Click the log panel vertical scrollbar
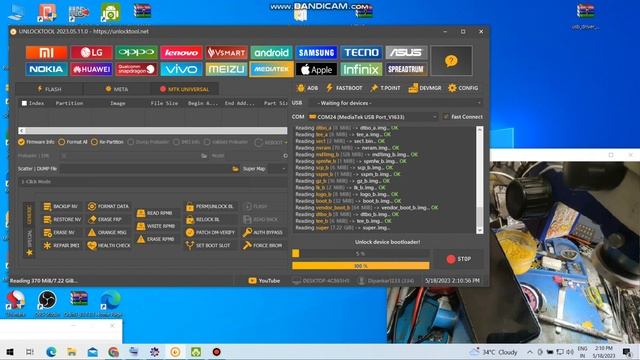 (x=480, y=180)
